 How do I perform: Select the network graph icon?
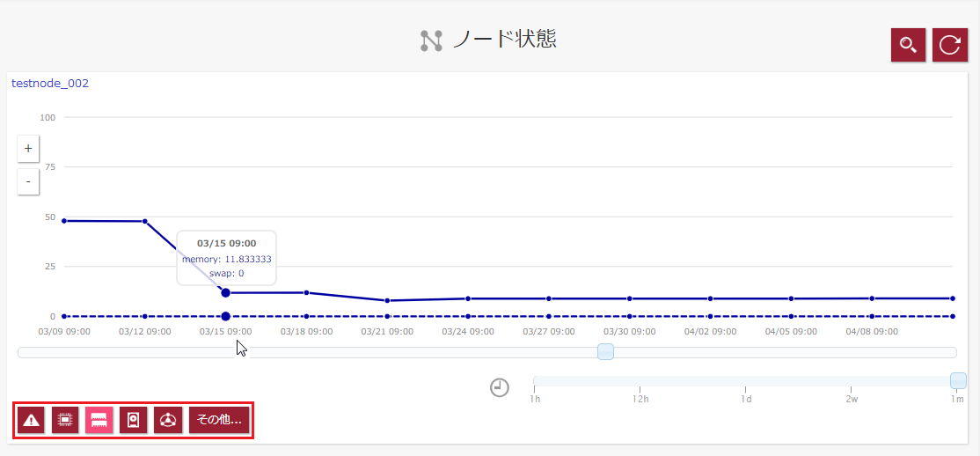pos(167,420)
